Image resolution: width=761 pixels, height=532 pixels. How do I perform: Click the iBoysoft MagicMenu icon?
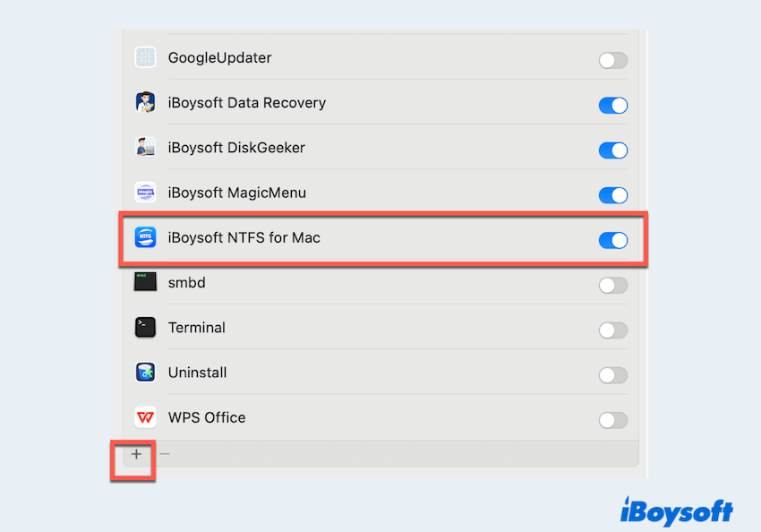click(145, 193)
